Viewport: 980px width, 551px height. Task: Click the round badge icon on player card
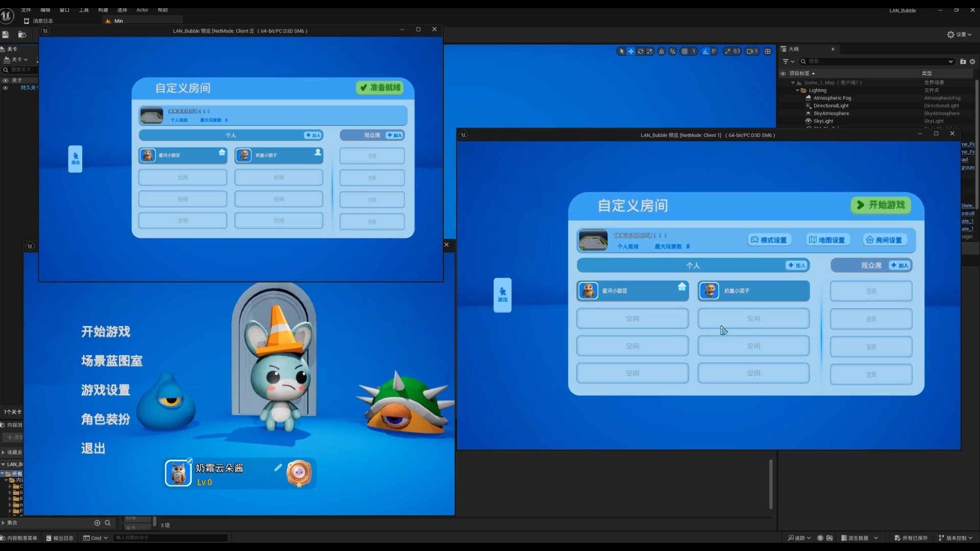pos(299,473)
